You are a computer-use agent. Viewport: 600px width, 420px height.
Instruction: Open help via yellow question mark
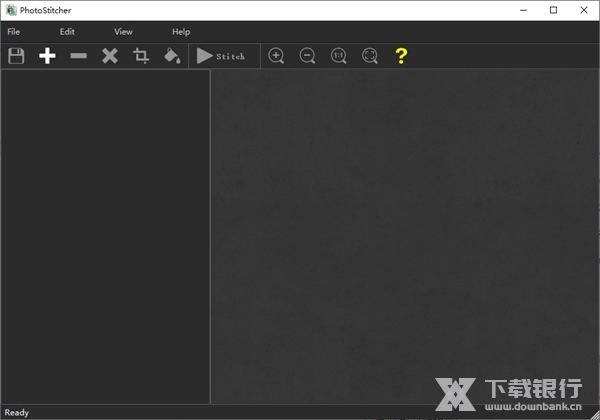[401, 56]
